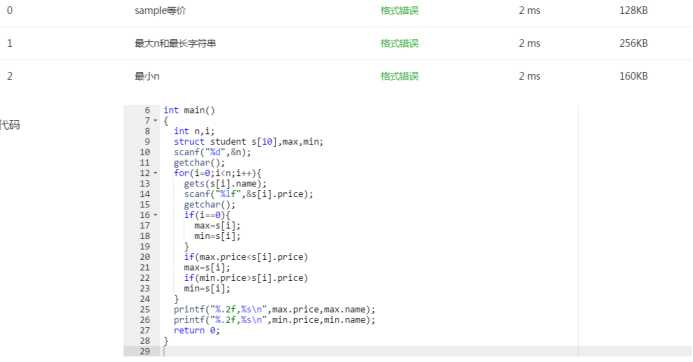Screen dimensions: 693x362
Task: Click the 代码 label beside the editor
Action: [10, 125]
